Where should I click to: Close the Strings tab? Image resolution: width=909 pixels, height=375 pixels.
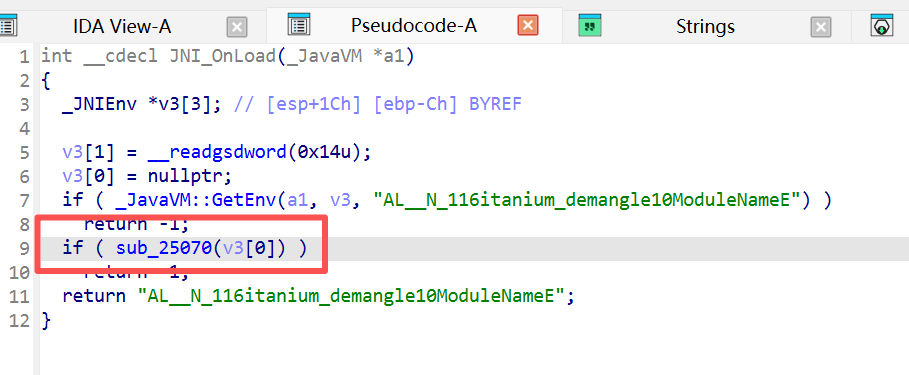(820, 27)
